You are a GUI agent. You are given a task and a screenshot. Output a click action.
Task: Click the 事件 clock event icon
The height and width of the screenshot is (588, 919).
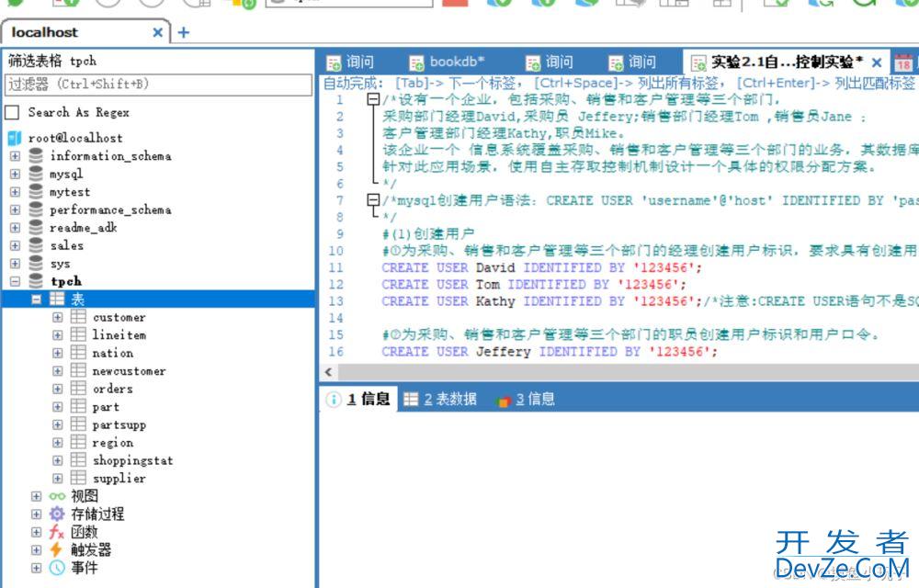coord(57,568)
